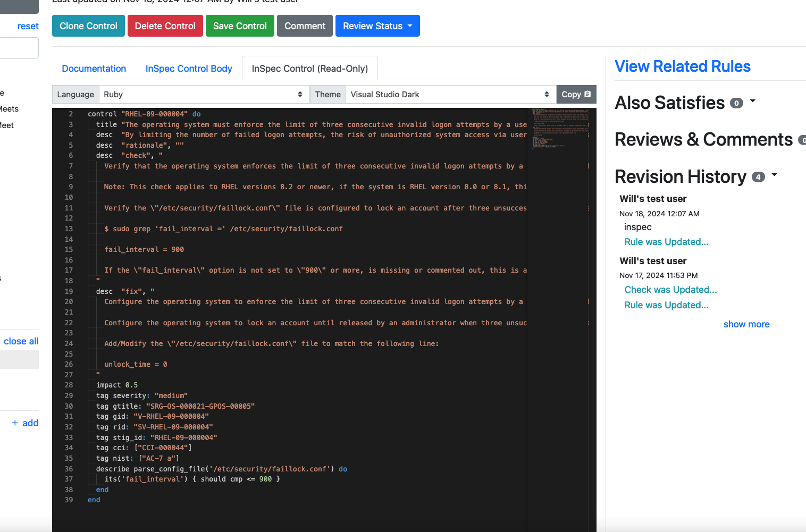Open the Language selector showing Ruby
The width and height of the screenshot is (806, 532).
204,94
